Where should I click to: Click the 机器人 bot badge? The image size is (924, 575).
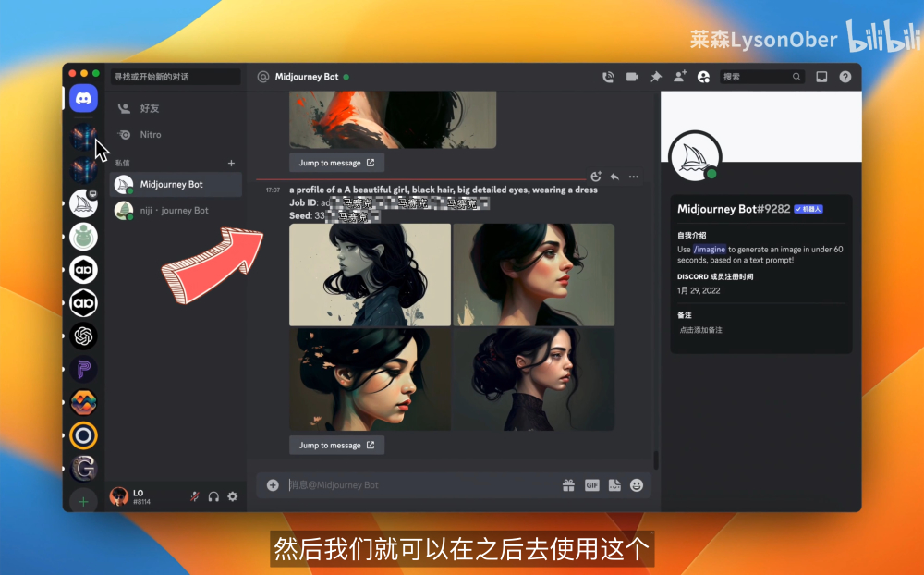[808, 209]
